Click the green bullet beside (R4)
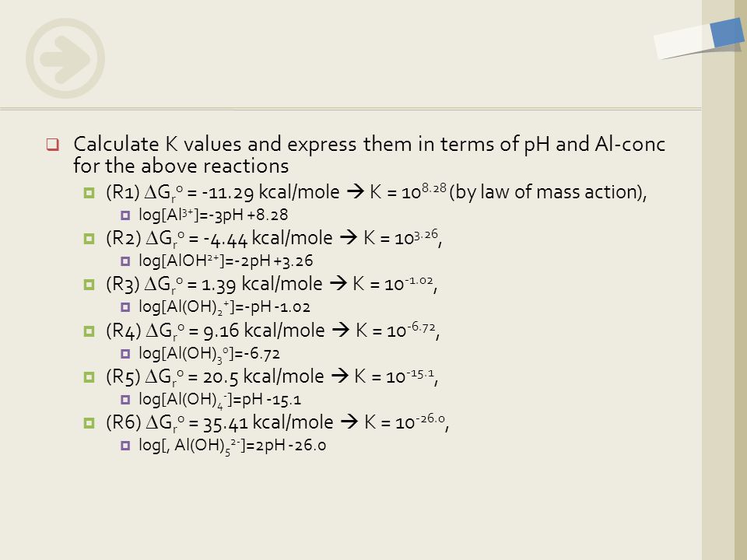 (89, 331)
